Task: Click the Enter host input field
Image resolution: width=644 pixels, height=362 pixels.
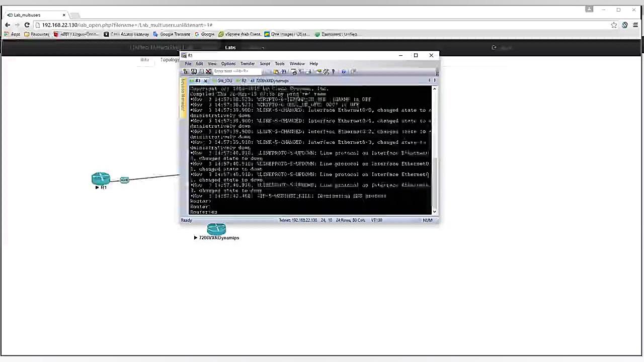Action: (x=237, y=71)
